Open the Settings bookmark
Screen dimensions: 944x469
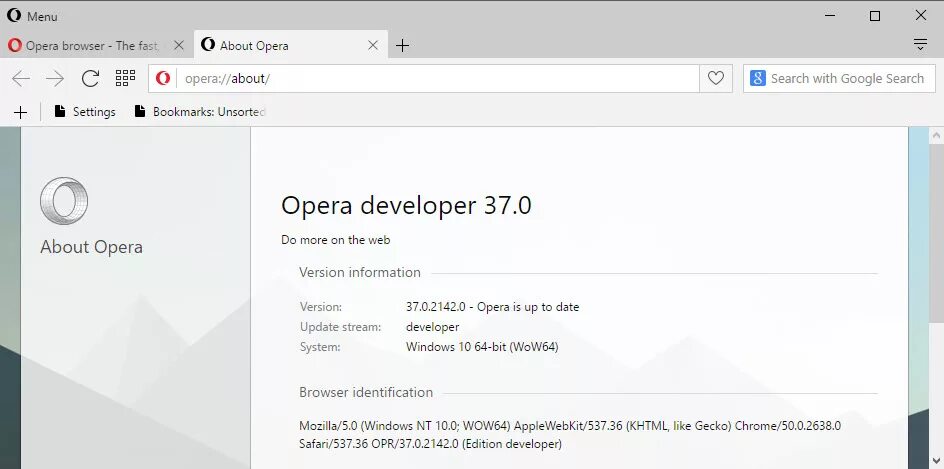[x=85, y=111]
